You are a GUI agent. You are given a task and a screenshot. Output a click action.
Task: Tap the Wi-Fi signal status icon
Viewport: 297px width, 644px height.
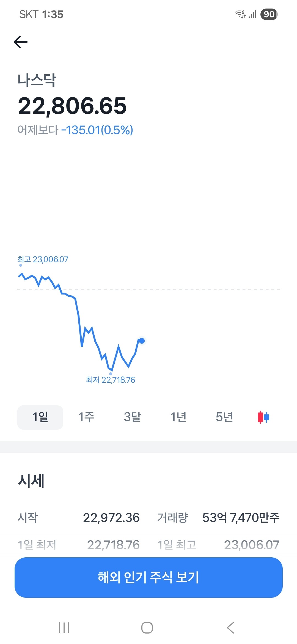pyautogui.click(x=241, y=14)
